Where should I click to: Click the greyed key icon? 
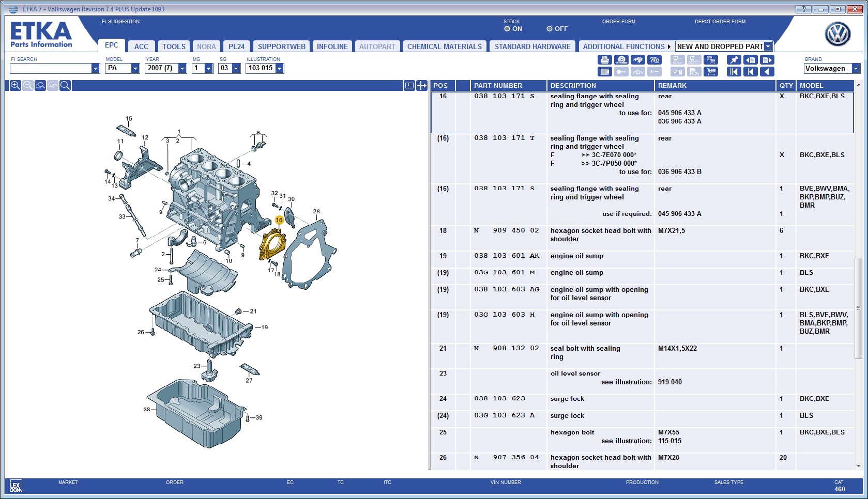tap(621, 72)
